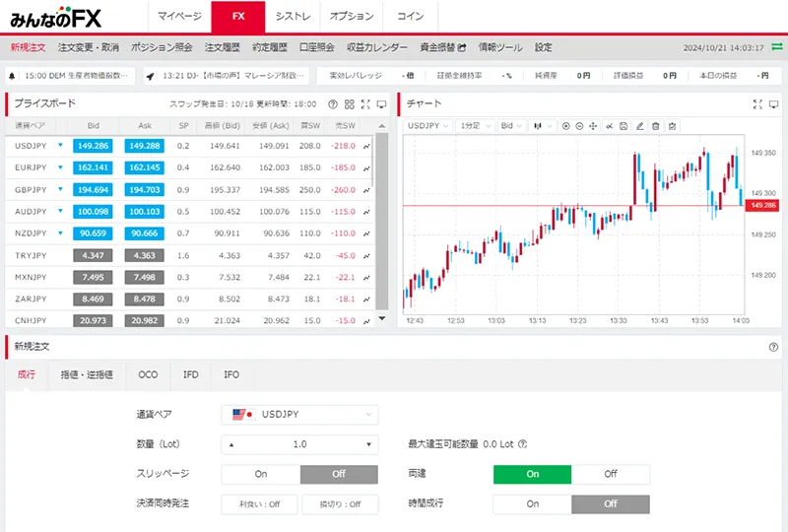Open the chart Bid price type dropdown
Viewport: 788px width, 532px height.
click(510, 126)
